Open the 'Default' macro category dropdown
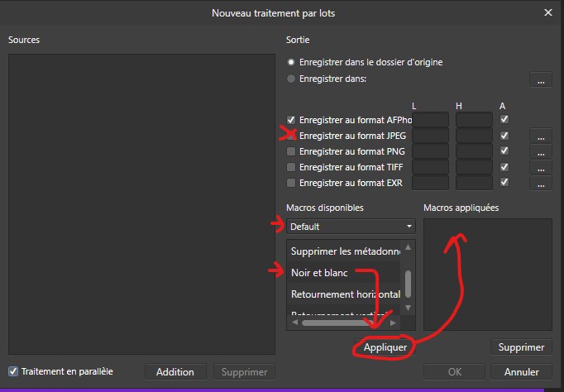The width and height of the screenshot is (564, 392). (351, 227)
